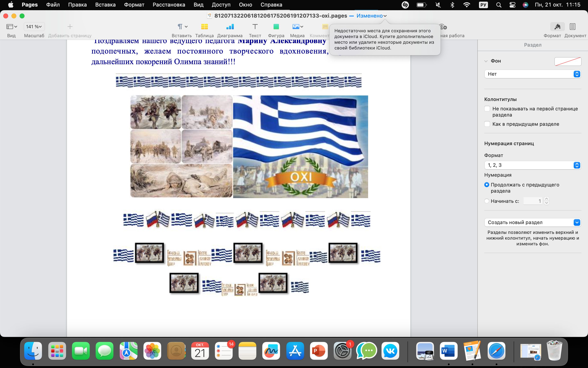Insert a Table using the Таблица icon
The image size is (588, 368).
204,27
